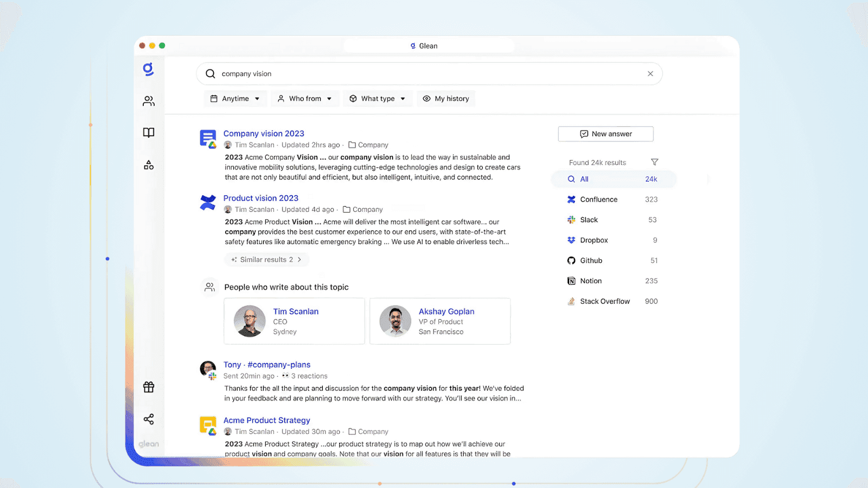Filter results by Notion
Screen dimensions: 868x488
point(613,281)
